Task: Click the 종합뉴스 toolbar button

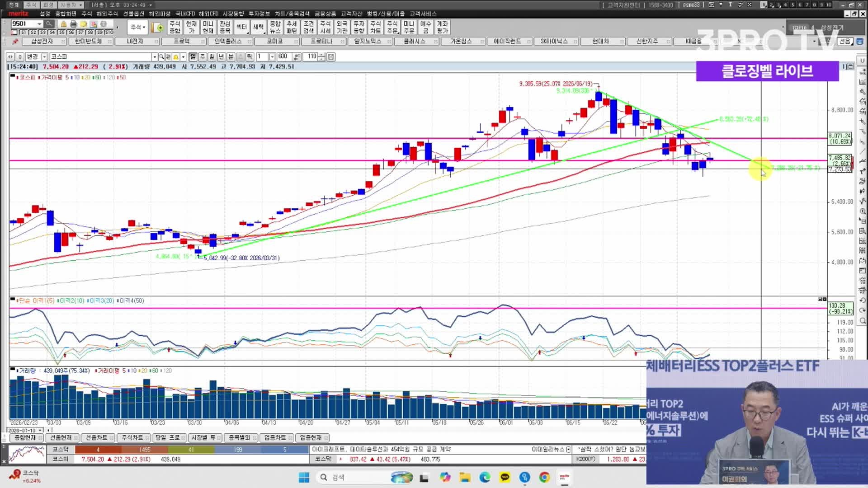Action: [x=275, y=28]
